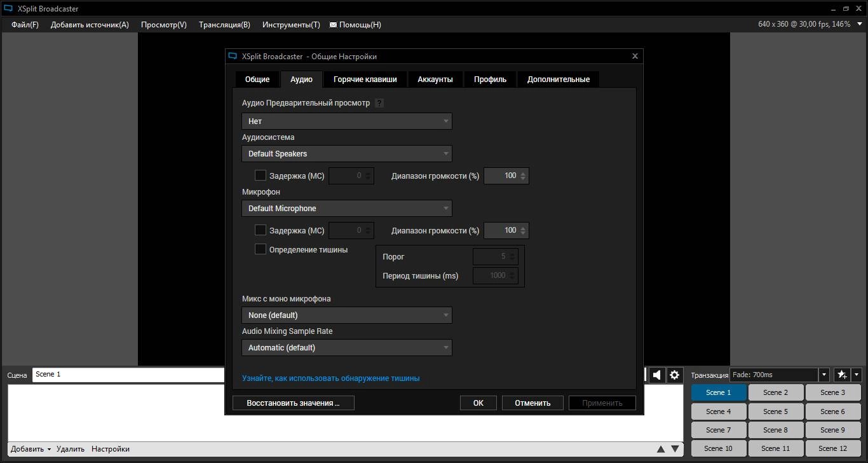Switch to Scene 9
The image size is (868, 463).
[833, 430]
